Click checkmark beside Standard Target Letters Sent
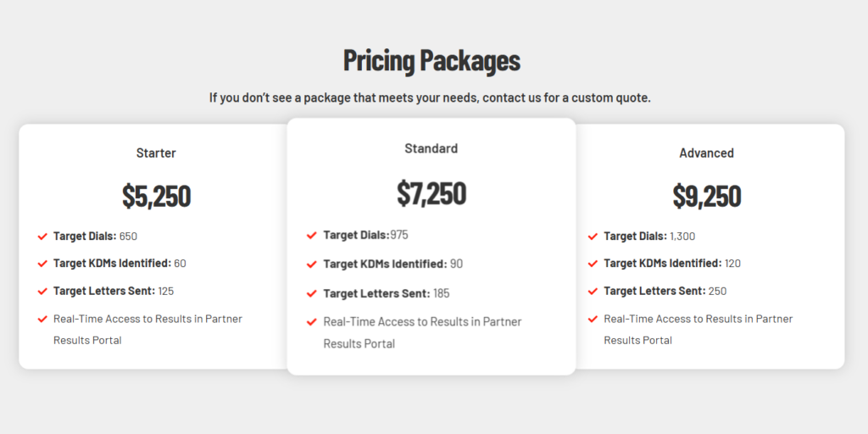This screenshot has width=868, height=434. click(x=312, y=294)
